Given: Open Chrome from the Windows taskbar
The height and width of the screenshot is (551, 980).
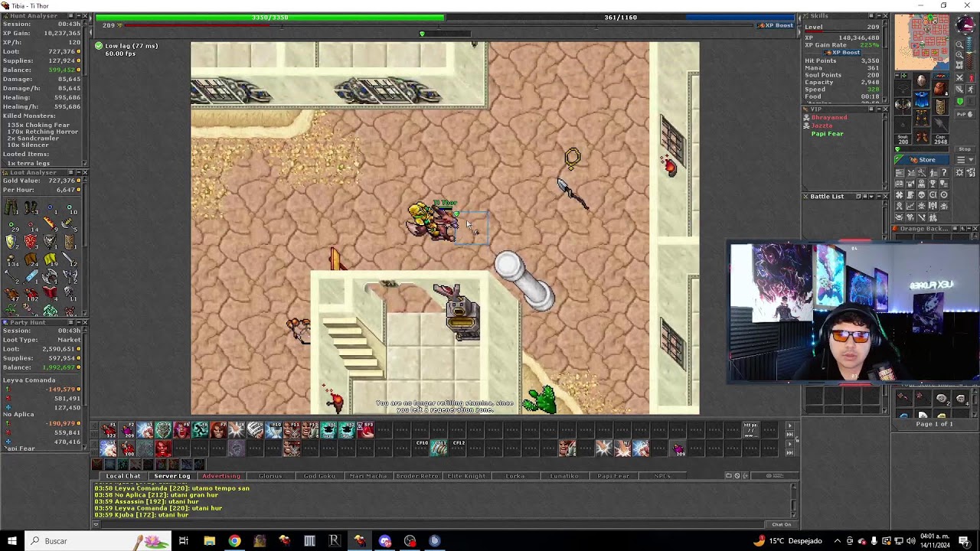Looking at the screenshot, I should pos(234,541).
